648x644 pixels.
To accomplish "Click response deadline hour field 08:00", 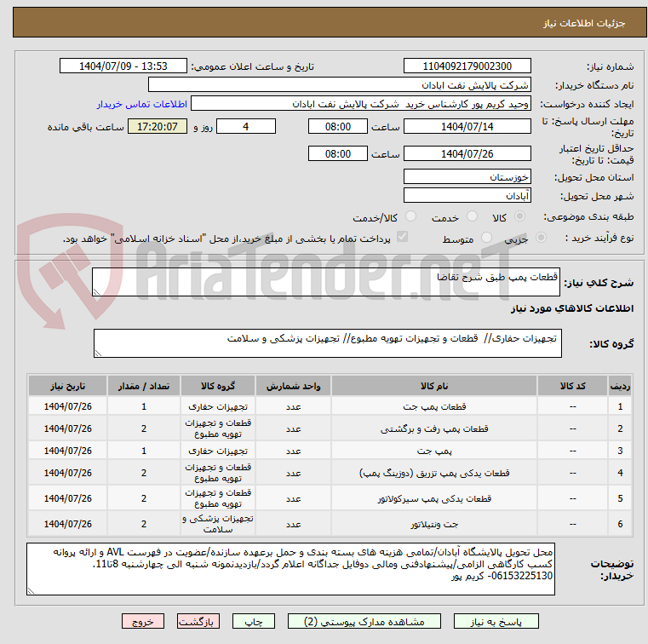I will point(338,126).
